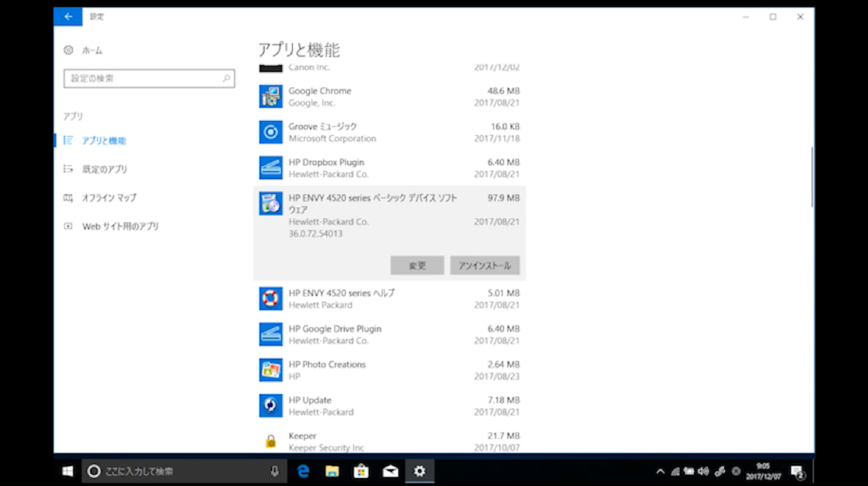Click アンインストール button for HP ENVY 4520
The image size is (868, 486).
pos(485,266)
